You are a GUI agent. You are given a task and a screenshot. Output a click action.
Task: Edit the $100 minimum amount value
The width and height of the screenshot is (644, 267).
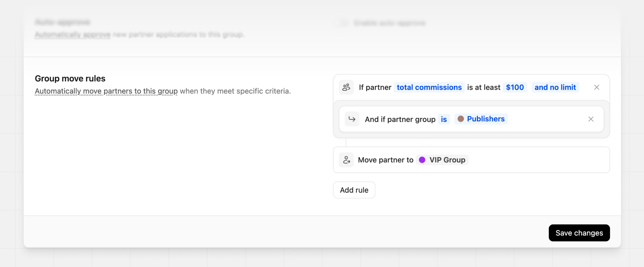coord(515,87)
